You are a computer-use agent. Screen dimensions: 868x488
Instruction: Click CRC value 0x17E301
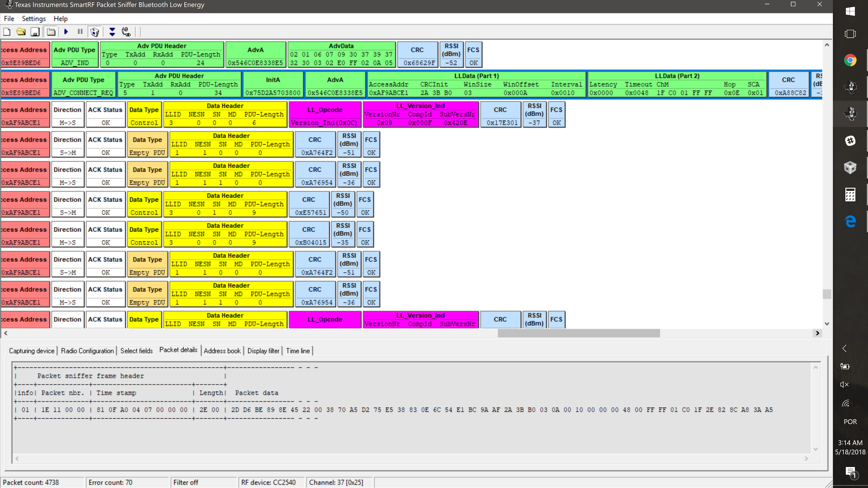[x=502, y=123]
